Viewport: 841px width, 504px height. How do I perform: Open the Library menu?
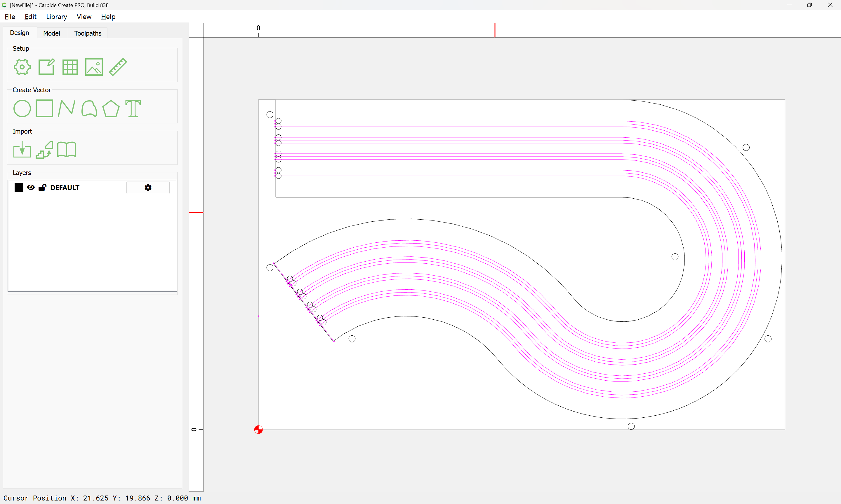[56, 17]
